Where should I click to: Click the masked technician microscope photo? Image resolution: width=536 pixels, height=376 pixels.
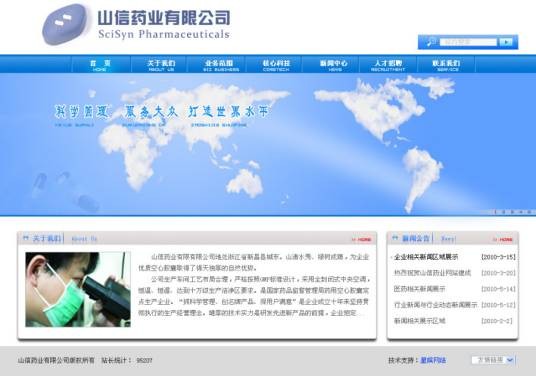(x=78, y=290)
